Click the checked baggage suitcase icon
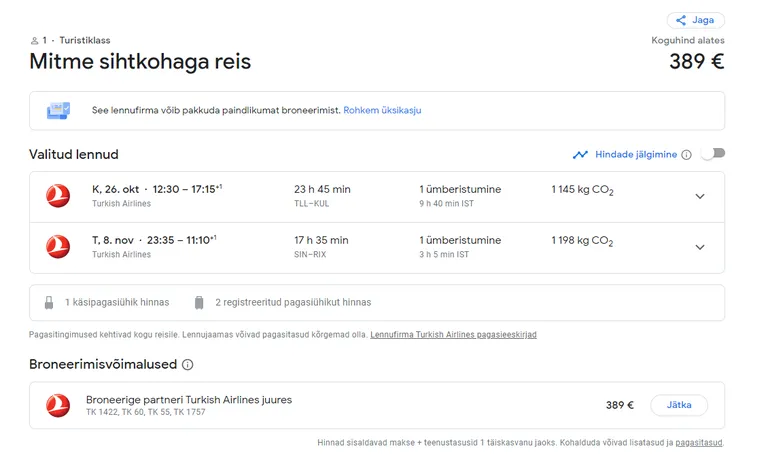Image resolution: width=768 pixels, height=459 pixels. 199,302
